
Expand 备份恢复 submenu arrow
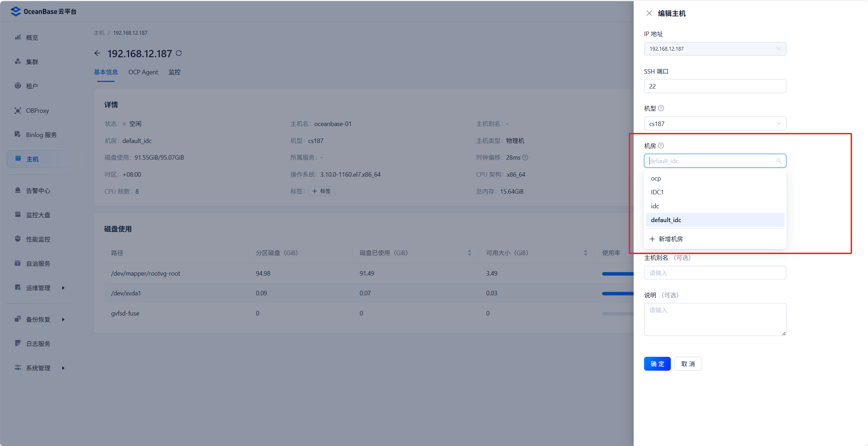tap(63, 319)
